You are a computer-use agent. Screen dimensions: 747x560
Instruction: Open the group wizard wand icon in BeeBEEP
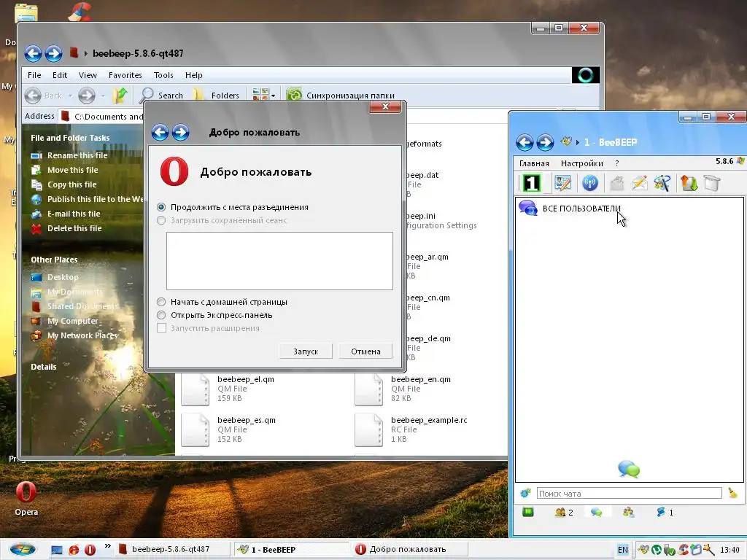662,183
